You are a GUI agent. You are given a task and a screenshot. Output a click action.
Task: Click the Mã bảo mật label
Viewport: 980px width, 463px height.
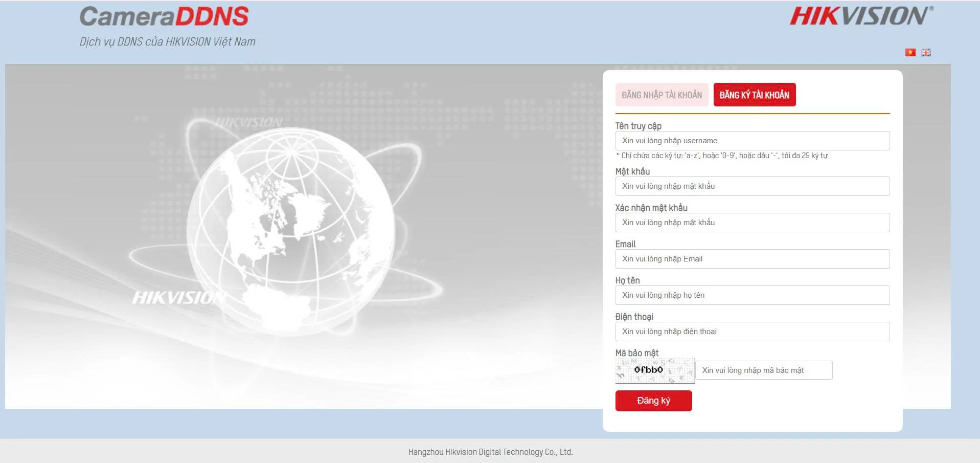[636, 353]
